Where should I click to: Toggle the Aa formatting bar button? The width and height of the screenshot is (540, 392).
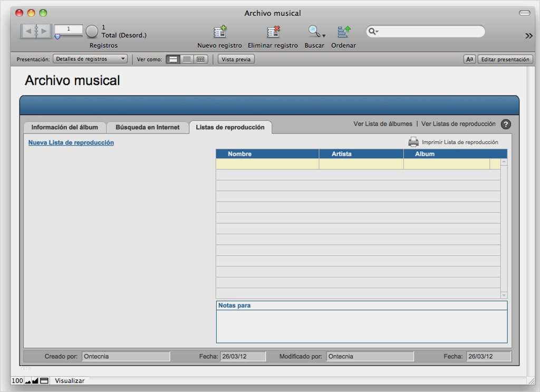(469, 59)
